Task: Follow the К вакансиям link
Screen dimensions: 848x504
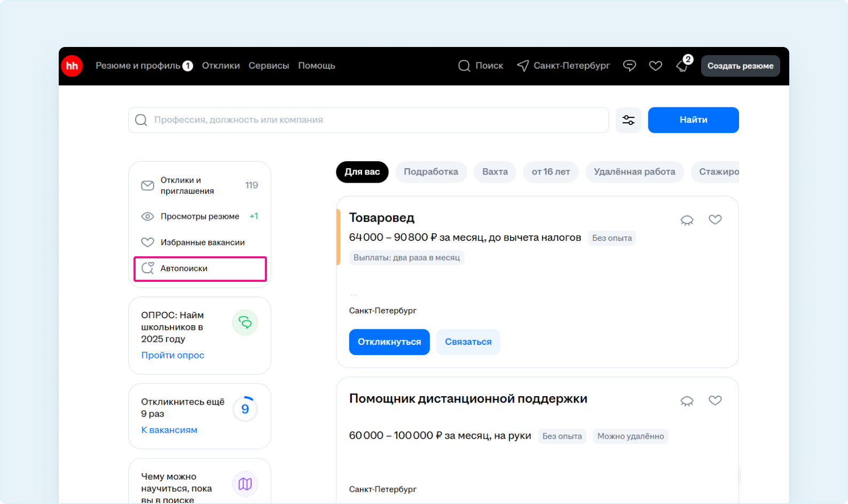Action: tap(169, 430)
